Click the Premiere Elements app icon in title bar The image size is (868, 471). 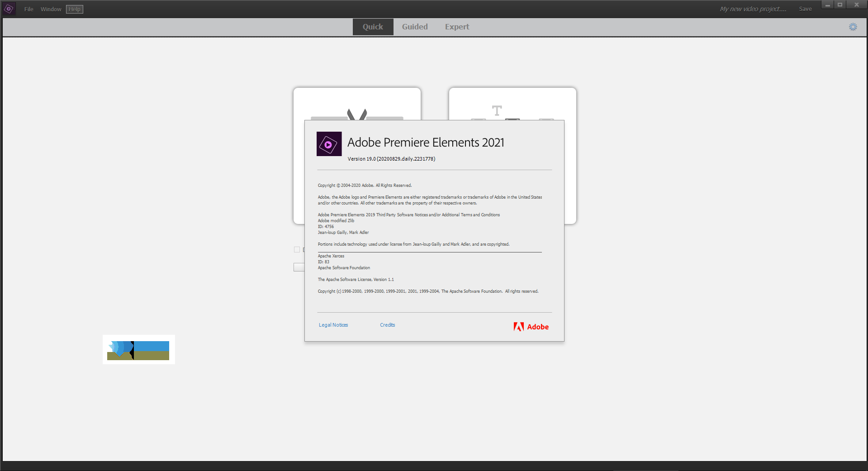pyautogui.click(x=9, y=9)
